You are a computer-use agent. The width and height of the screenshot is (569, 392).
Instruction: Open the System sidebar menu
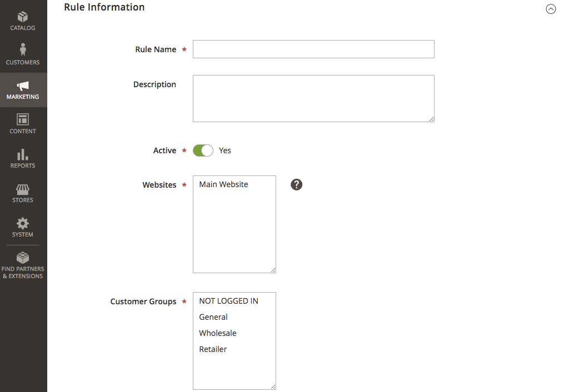[23, 228]
